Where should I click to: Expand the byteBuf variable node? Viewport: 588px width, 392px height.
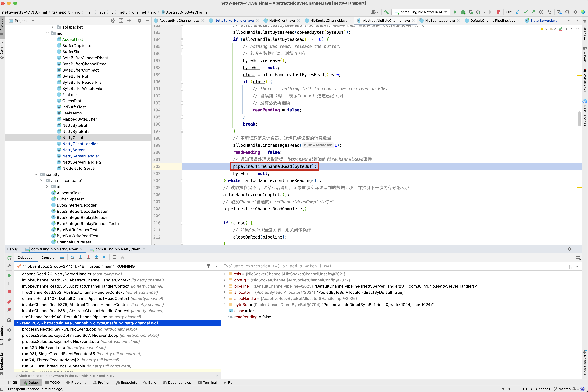224,305
